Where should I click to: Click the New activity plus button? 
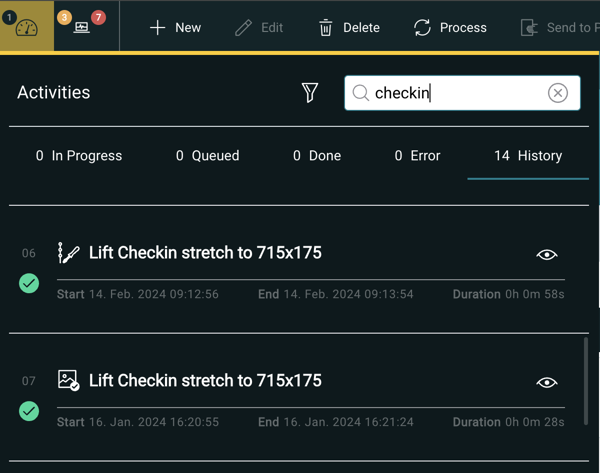175,27
